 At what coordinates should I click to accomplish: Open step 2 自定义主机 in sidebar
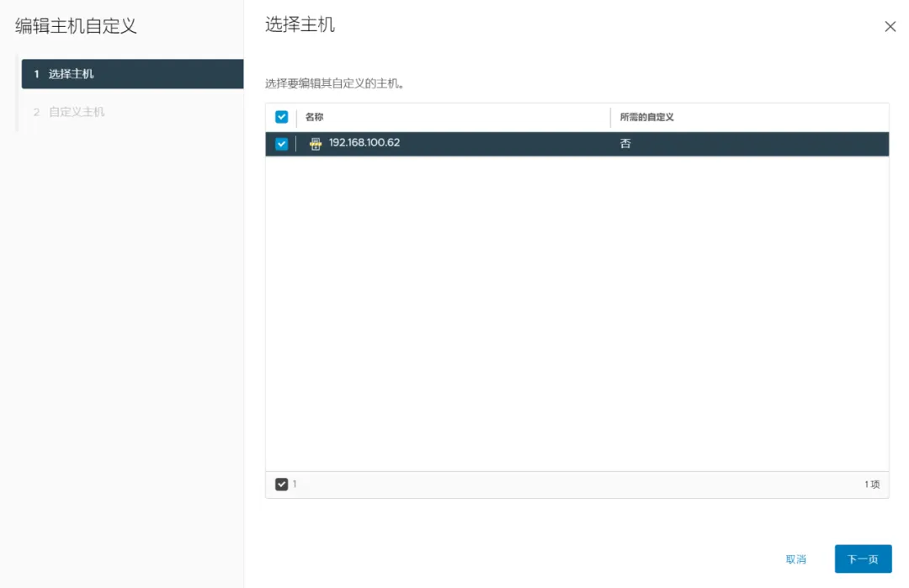(x=76, y=112)
